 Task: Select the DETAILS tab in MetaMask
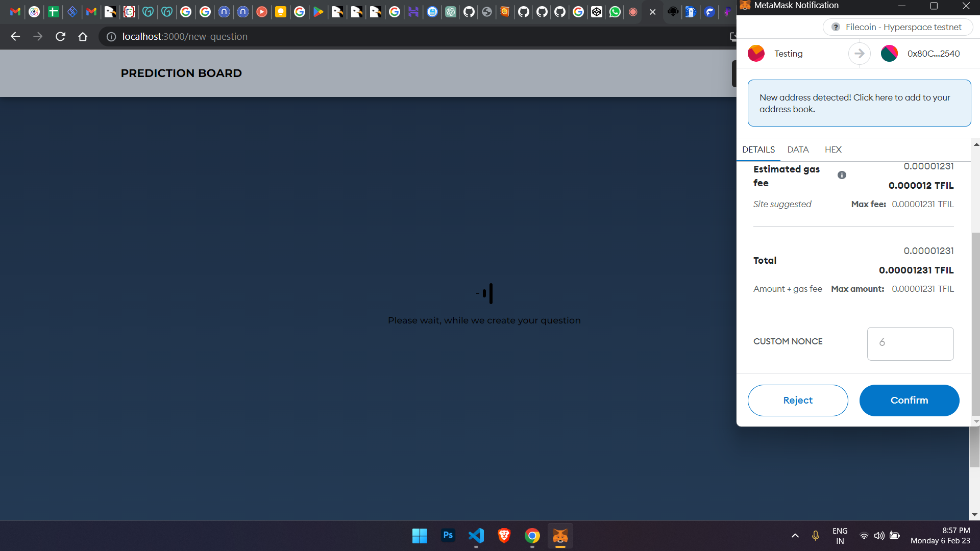[x=758, y=148]
